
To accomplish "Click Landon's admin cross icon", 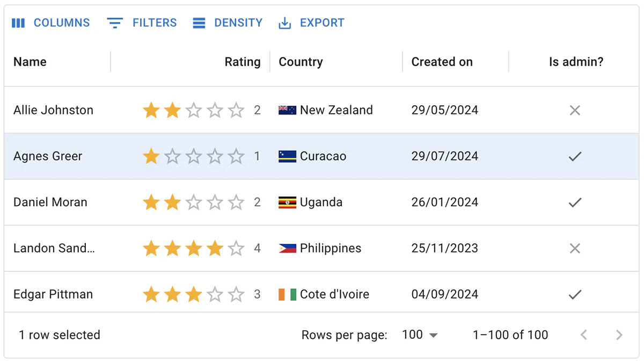I will [575, 249].
